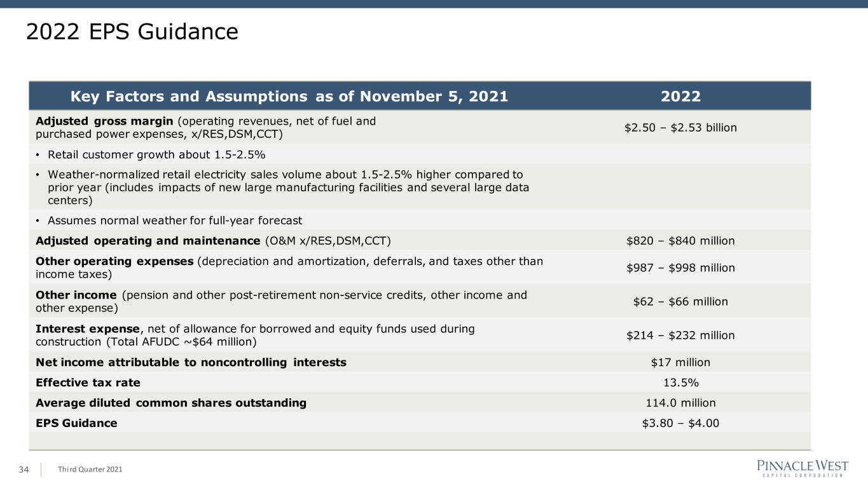Select the '13.5%' tax rate value
868x488 pixels.
point(680,383)
